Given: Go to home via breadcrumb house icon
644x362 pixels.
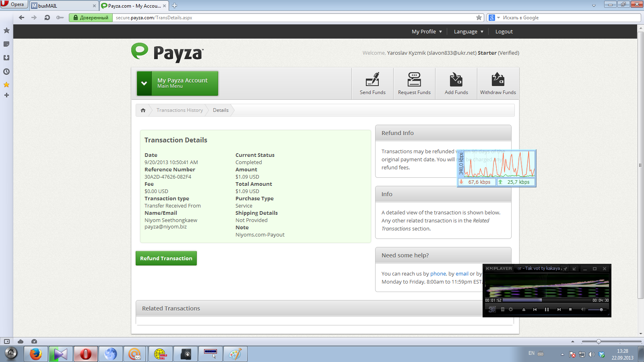Looking at the screenshot, I should (x=143, y=110).
